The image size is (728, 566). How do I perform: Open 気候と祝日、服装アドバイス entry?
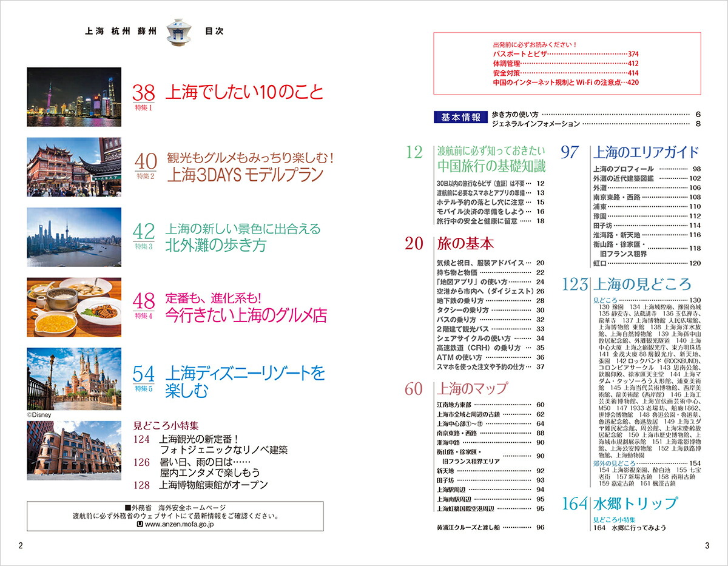pyautogui.click(x=490, y=263)
